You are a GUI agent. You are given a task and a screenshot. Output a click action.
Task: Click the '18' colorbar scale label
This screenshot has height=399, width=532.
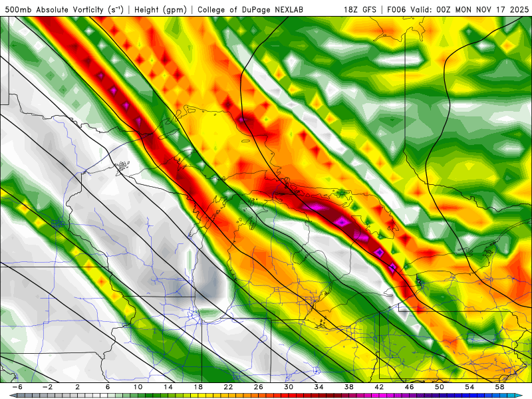198,387
